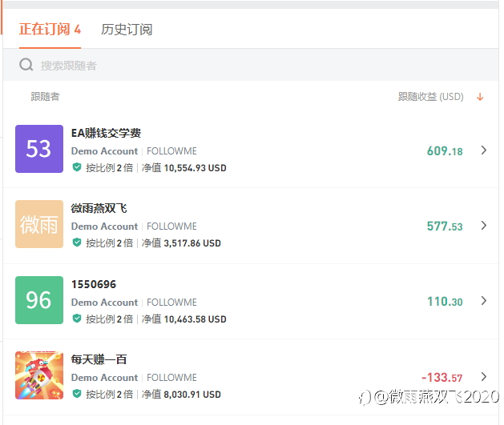Click Demo Account under 微雨燕双飞
504x425 pixels.
pyautogui.click(x=104, y=227)
